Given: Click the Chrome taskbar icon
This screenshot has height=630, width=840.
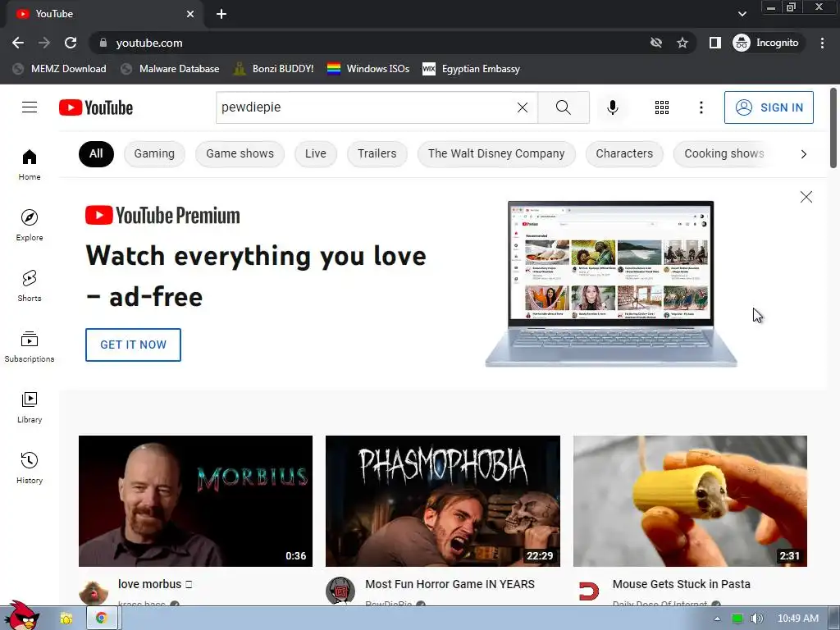Looking at the screenshot, I should [101, 619].
